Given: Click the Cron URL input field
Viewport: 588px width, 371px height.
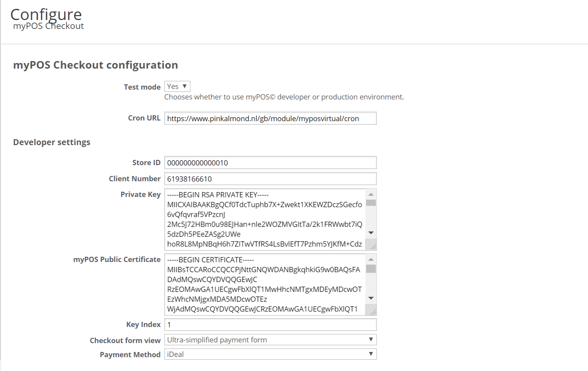Looking at the screenshot, I should pyautogui.click(x=270, y=119).
